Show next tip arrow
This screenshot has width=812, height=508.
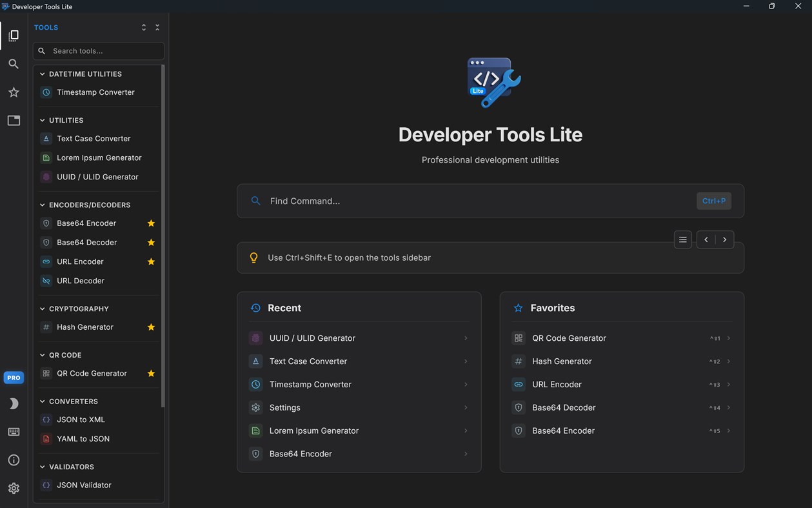(725, 239)
